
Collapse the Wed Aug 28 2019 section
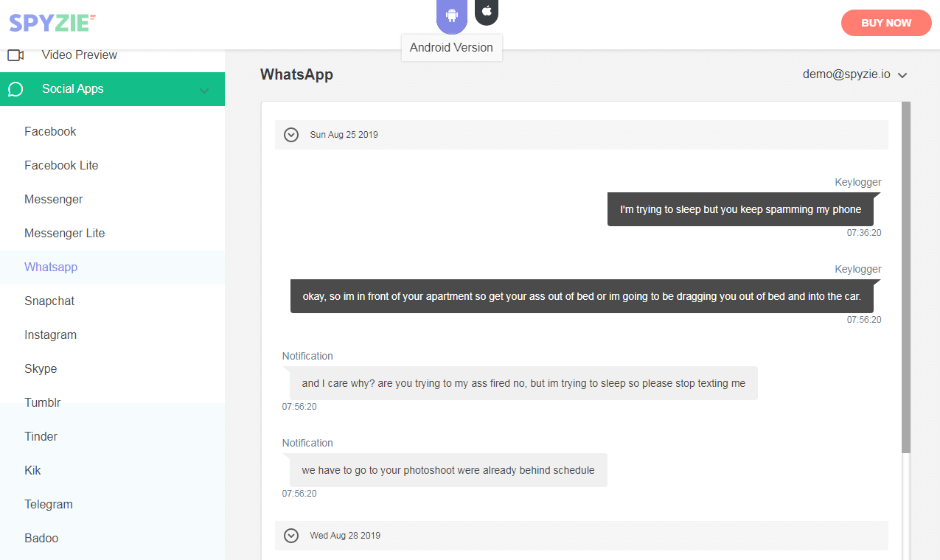(x=291, y=536)
